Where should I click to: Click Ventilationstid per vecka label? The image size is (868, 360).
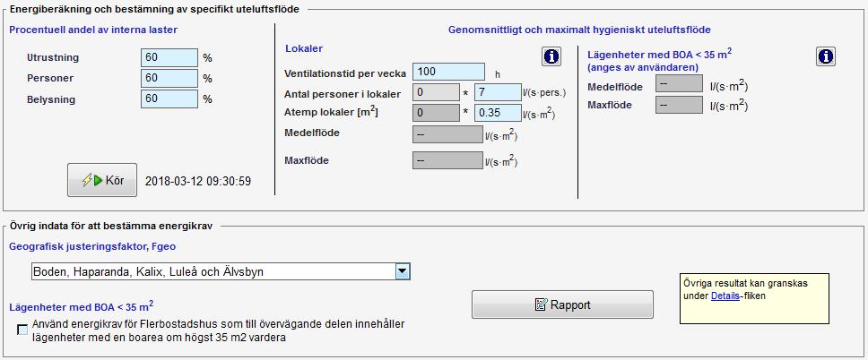345,73
